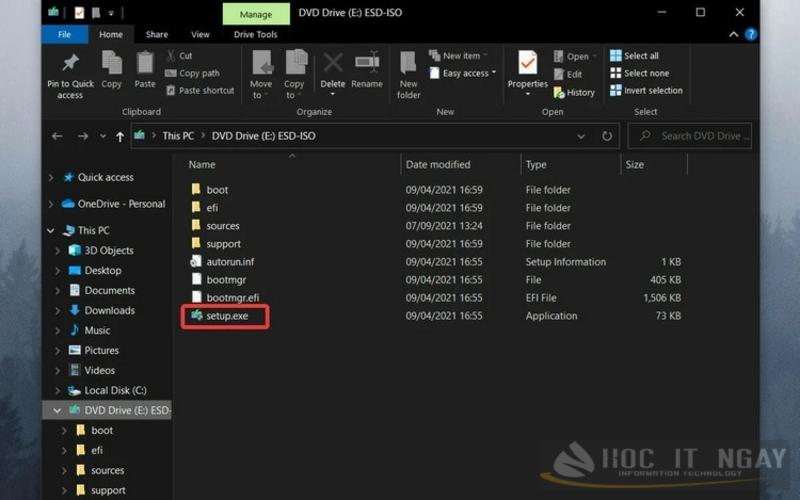Screen dimensions: 800x500
Task: Sort by the Size column header
Action: 634,164
